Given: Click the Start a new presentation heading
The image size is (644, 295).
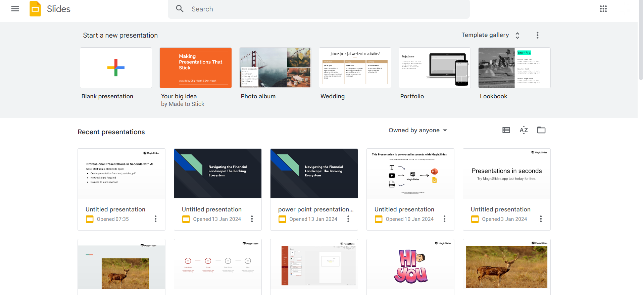Looking at the screenshot, I should (120, 35).
